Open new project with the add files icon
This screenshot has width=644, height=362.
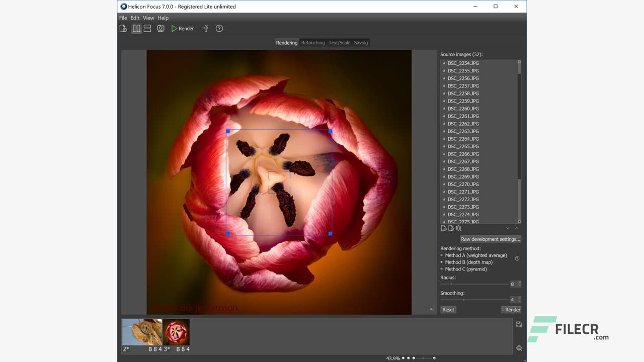pos(123,28)
